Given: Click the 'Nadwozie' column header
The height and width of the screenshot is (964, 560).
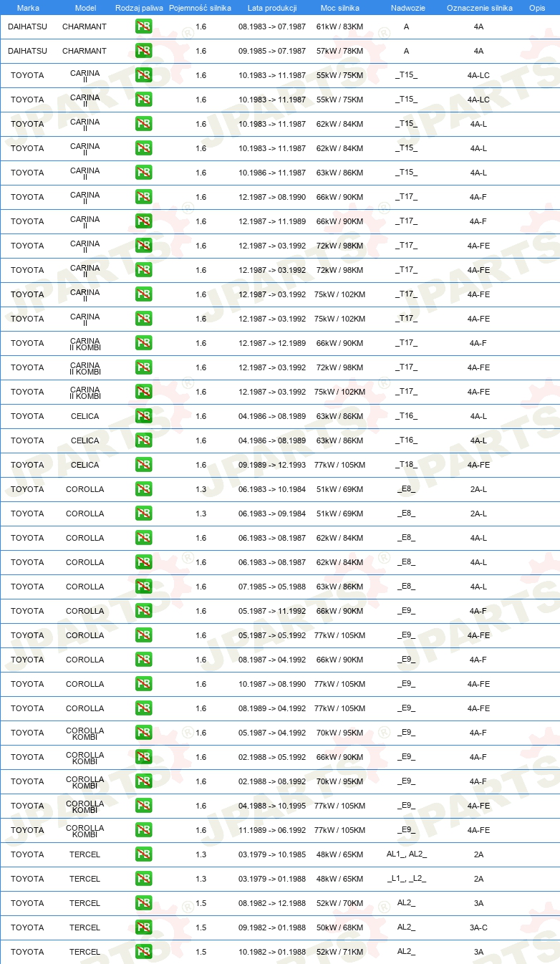Looking at the screenshot, I should tap(407, 8).
